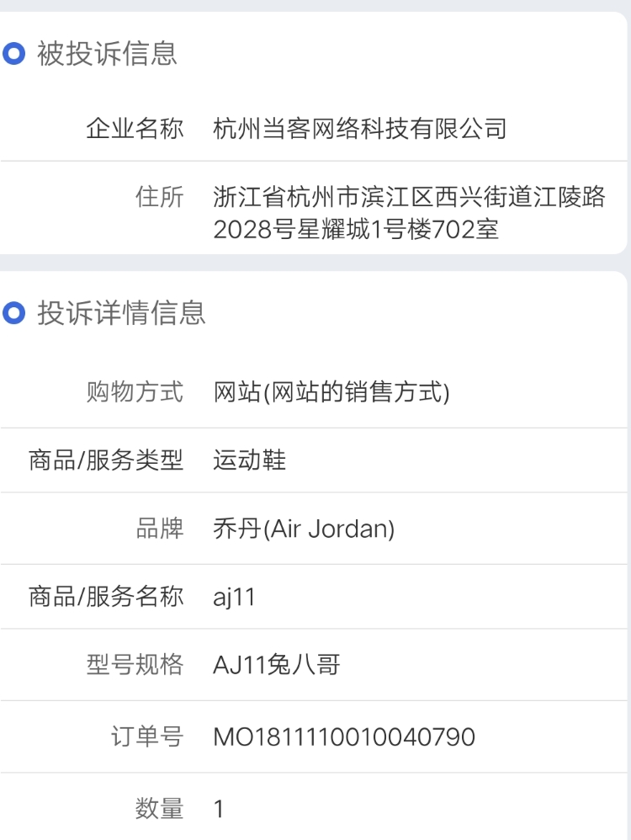Click the 购物方式 value 网站(网站的销售方式)

331,391
